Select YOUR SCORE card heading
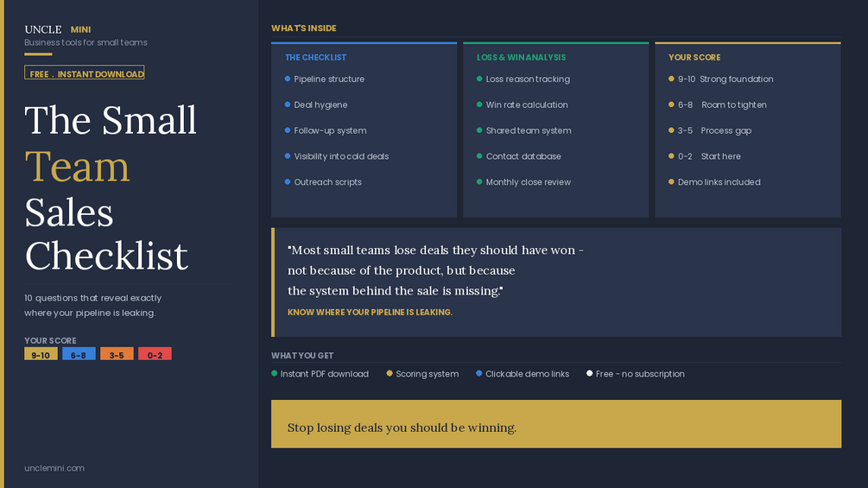Screen dimensions: 868x488 click(x=694, y=58)
